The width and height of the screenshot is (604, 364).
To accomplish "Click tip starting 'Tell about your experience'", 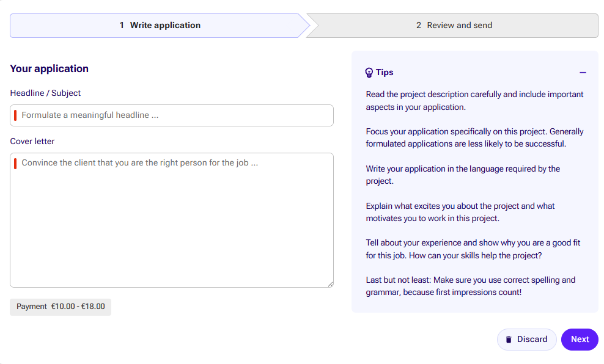I will [473, 249].
